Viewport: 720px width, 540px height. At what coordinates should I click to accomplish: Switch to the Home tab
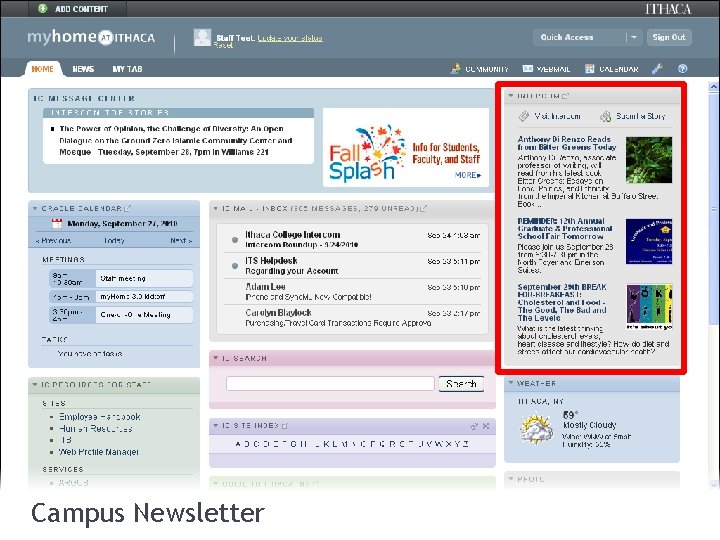pos(42,69)
